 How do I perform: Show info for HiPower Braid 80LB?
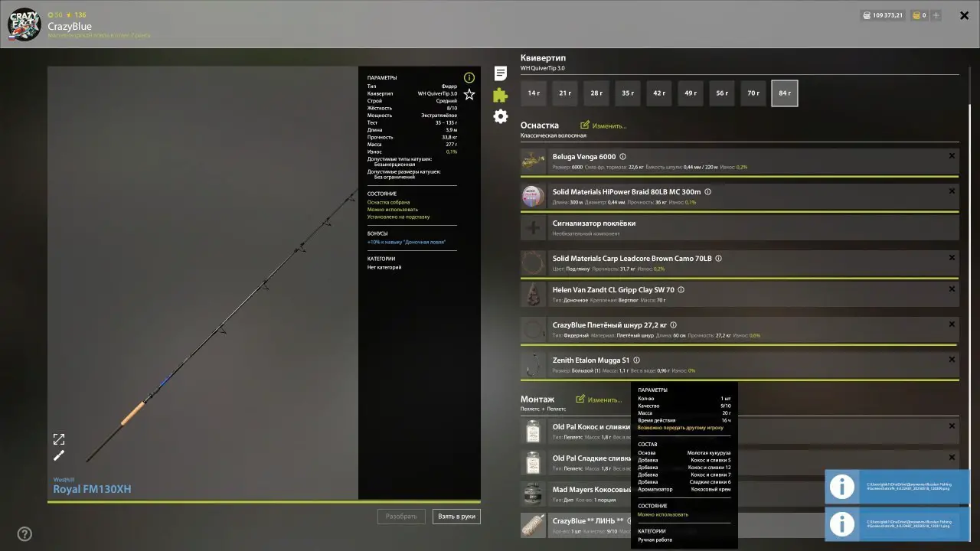(707, 192)
